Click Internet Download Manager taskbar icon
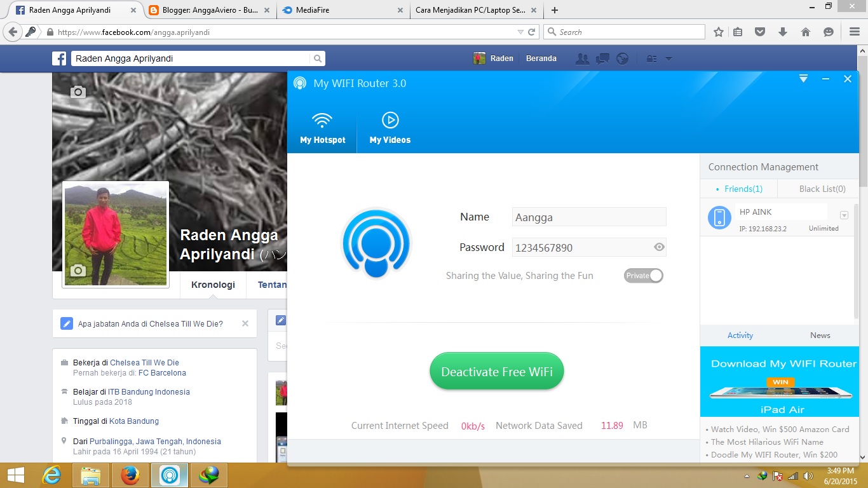Screen dimensions: 868x488 coord(208,475)
